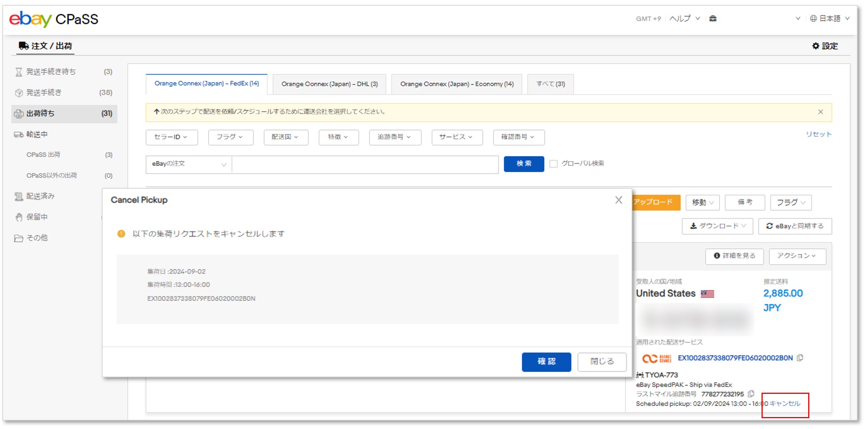Screen dimensions: 868x429
Task: Open the toolbar フラグ dropdown beside 備考
Action: tap(791, 202)
